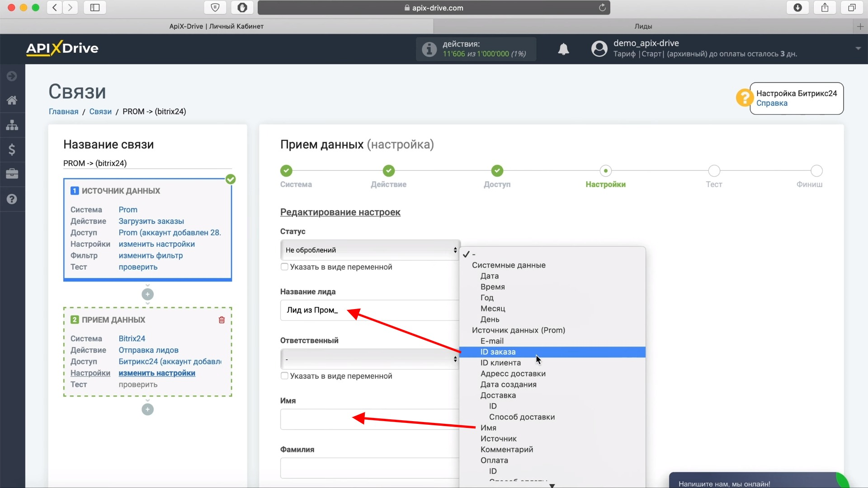Go to 'Связи' breadcrumb link

100,112
